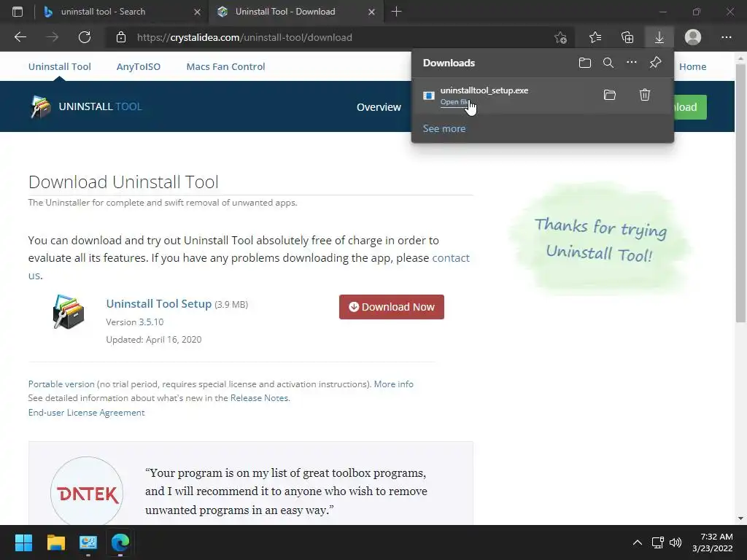The image size is (747, 560).
Task: Switch to 'uninstall tool - Search' tab
Action: click(x=120, y=12)
